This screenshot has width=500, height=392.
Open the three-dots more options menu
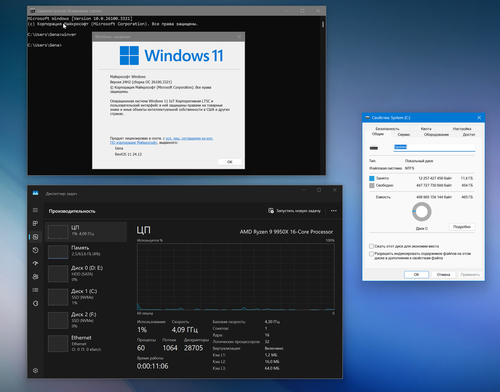coord(334,211)
